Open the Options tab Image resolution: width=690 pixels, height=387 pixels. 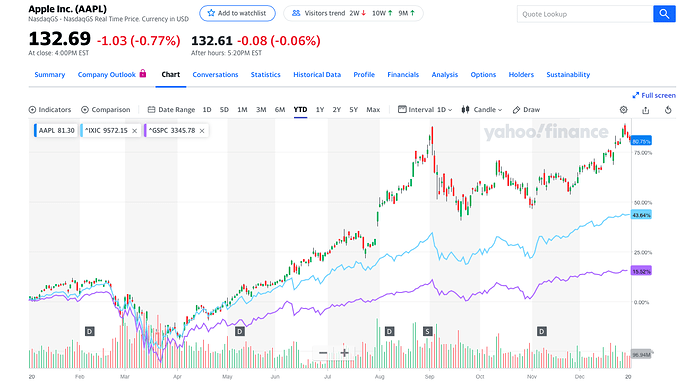tap(483, 75)
